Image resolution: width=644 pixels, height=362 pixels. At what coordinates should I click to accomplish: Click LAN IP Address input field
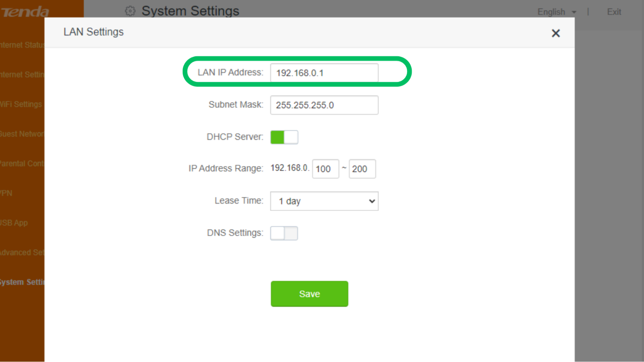[324, 72]
